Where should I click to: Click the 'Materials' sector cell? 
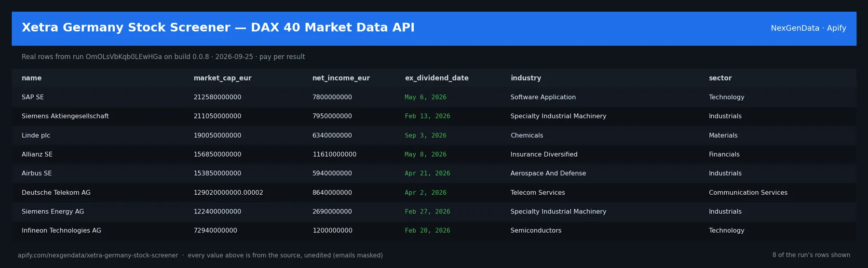(x=723, y=135)
